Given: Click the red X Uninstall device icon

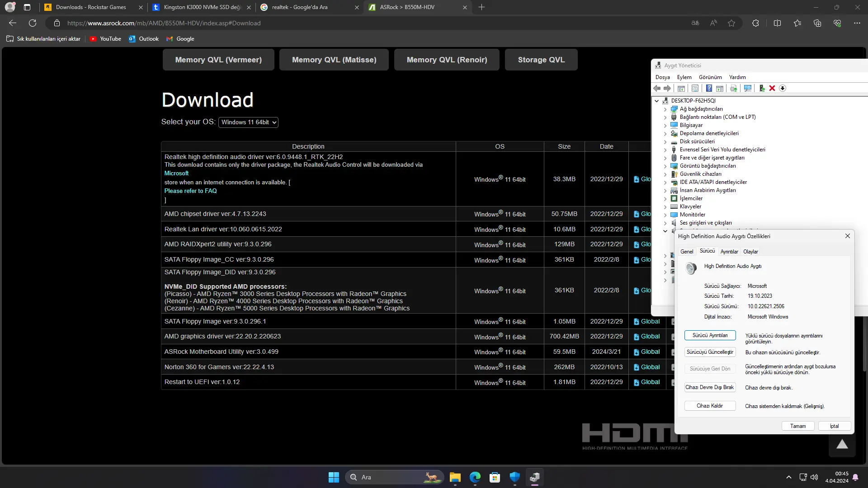Looking at the screenshot, I should pos(772,89).
